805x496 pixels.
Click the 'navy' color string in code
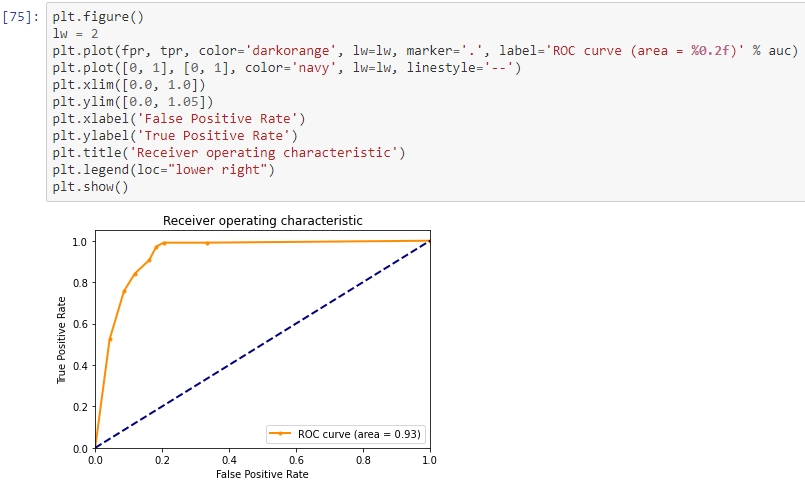tap(314, 68)
